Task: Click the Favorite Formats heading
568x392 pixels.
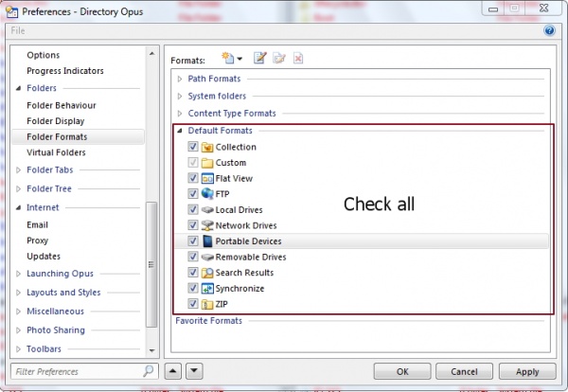Action: pos(208,321)
